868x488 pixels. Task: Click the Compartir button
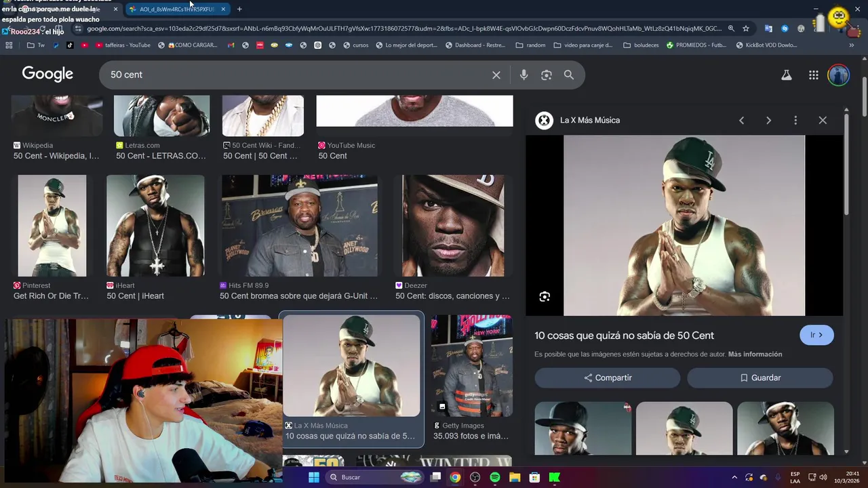click(608, 378)
